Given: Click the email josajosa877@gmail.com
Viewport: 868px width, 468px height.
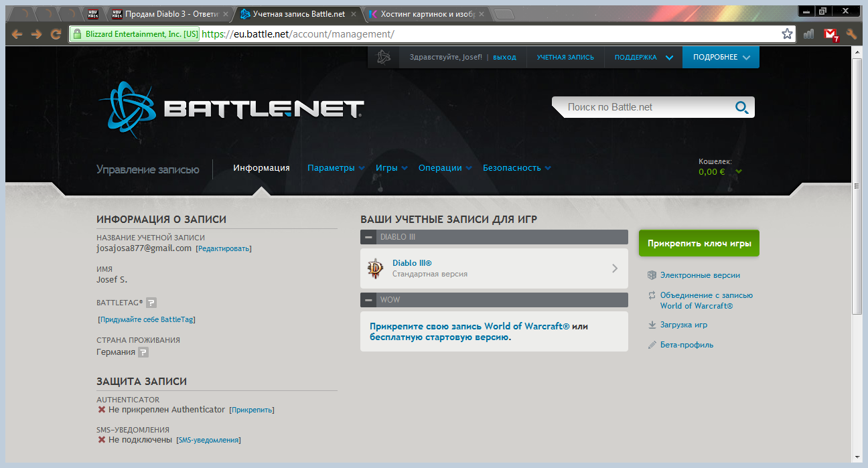Looking at the screenshot, I should 144,248.
